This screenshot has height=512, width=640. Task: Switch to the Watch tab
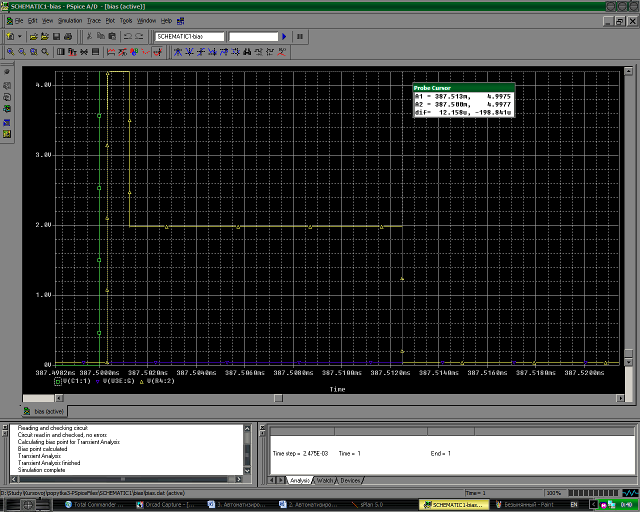[x=325, y=480]
